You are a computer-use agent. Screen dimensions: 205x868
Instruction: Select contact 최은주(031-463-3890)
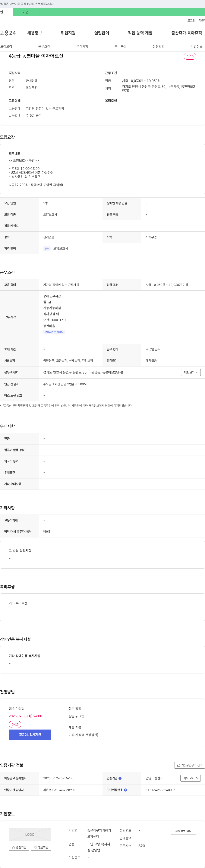pos(59,790)
